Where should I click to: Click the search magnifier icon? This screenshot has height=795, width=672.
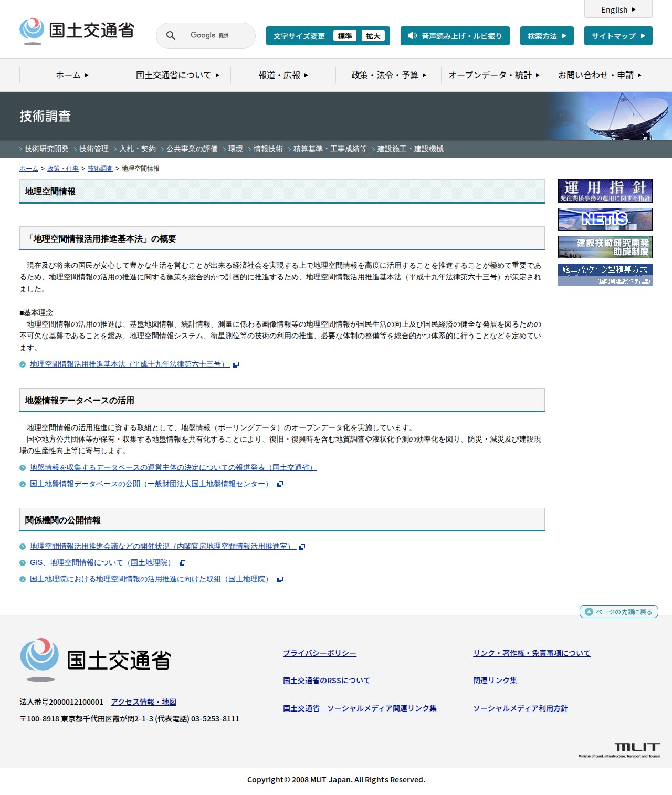tap(171, 35)
